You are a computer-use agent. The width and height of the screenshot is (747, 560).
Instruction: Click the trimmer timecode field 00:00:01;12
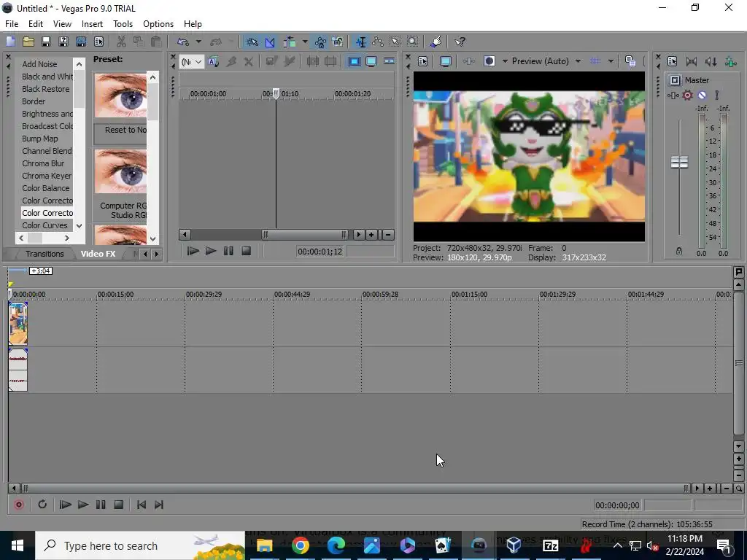coord(320,252)
